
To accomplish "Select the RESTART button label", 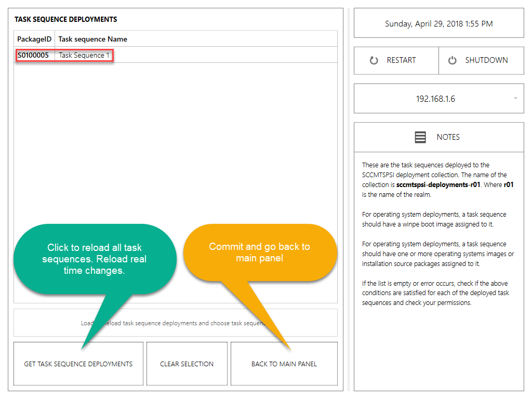I will click(x=401, y=60).
